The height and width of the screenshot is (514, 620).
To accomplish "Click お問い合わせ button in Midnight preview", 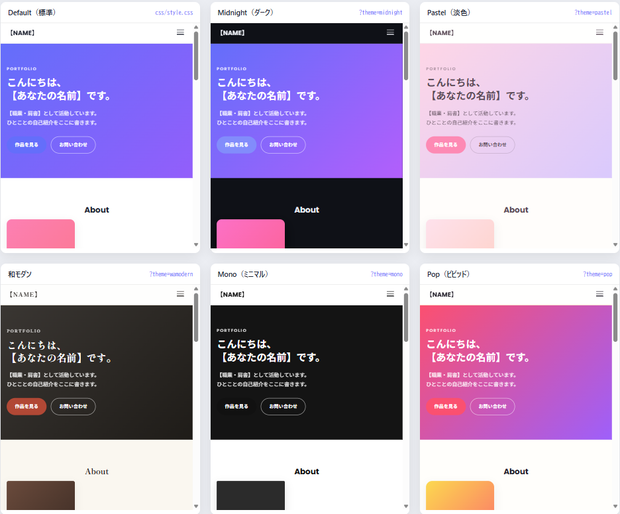I will tap(283, 145).
